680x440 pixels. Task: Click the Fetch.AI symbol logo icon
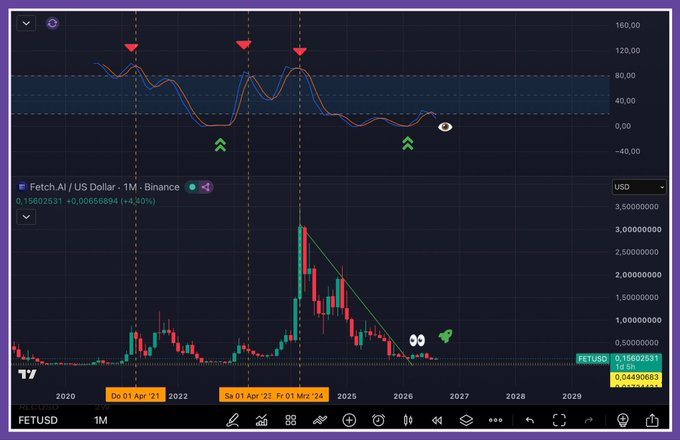pos(22,187)
